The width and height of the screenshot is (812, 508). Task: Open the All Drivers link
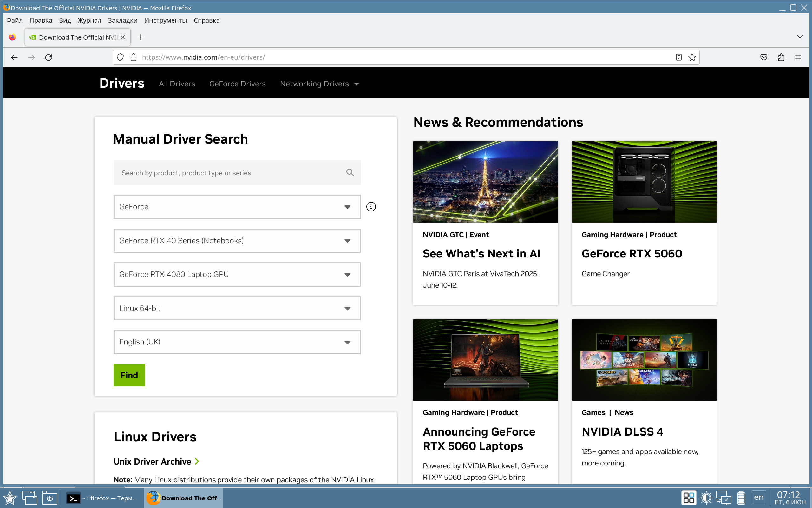pyautogui.click(x=177, y=84)
